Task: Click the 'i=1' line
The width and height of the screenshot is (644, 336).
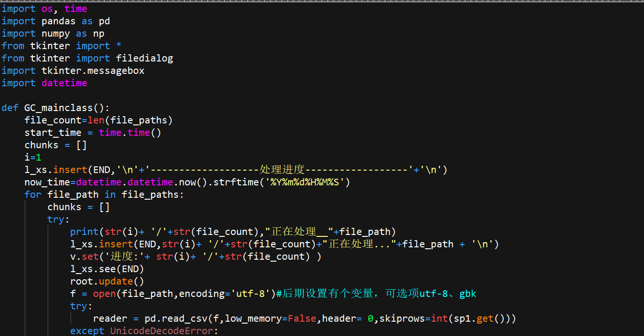Action: (33, 157)
